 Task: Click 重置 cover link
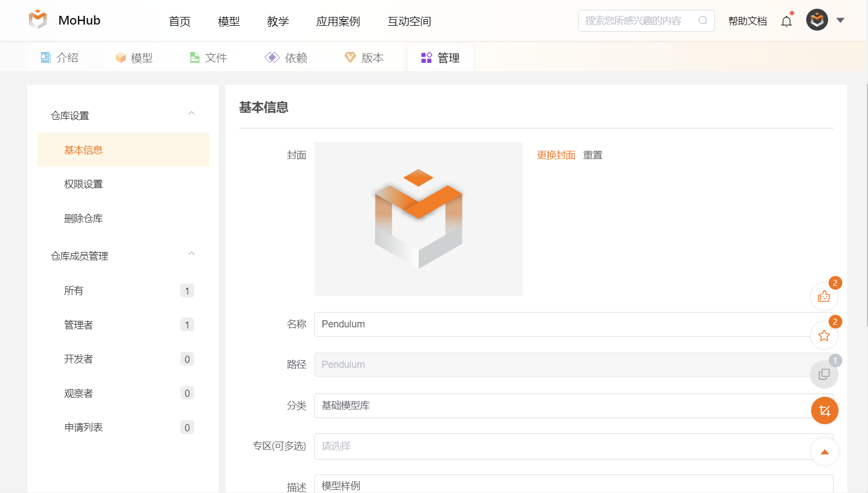[593, 155]
